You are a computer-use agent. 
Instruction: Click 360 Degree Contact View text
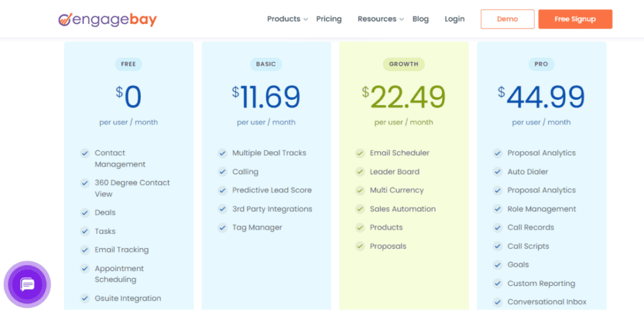(x=132, y=188)
